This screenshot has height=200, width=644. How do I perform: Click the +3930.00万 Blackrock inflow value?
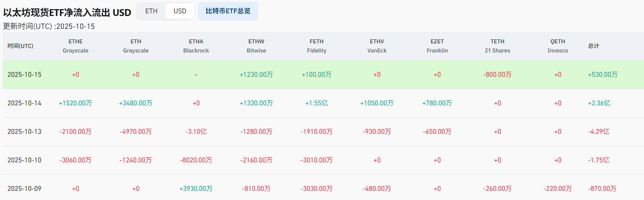(x=196, y=189)
